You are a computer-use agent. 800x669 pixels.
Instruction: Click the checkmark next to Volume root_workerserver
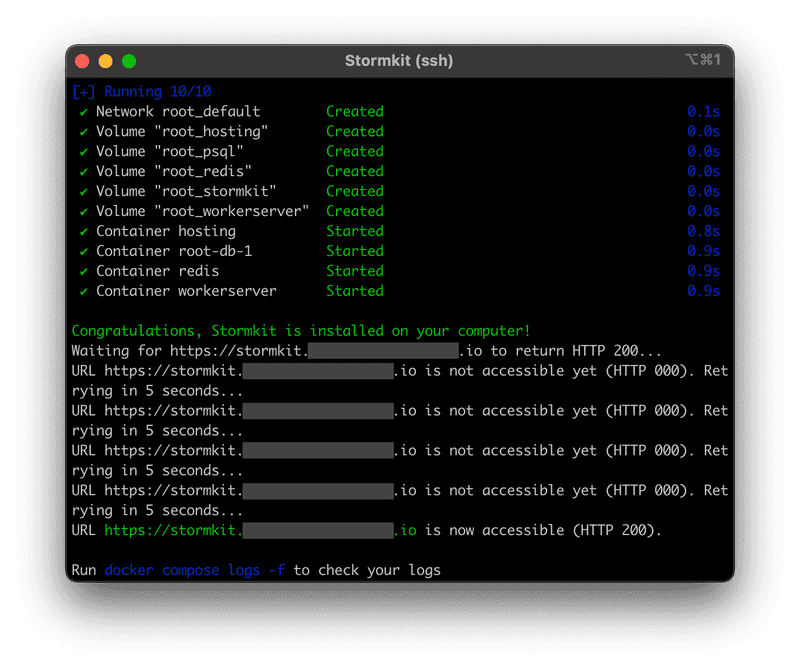click(84, 212)
